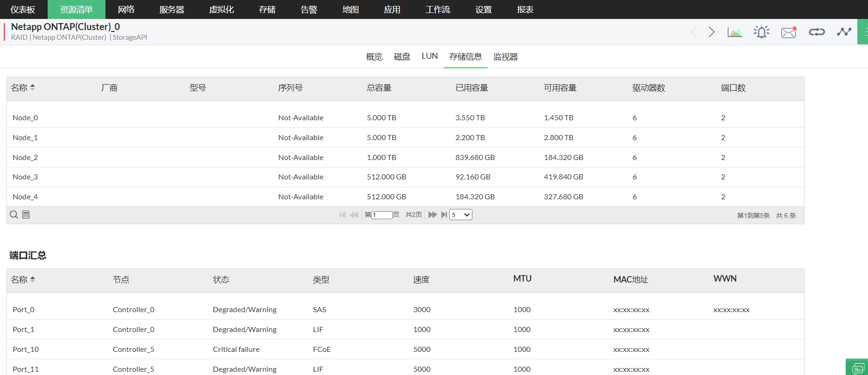Open the 告警 menu

(x=309, y=10)
